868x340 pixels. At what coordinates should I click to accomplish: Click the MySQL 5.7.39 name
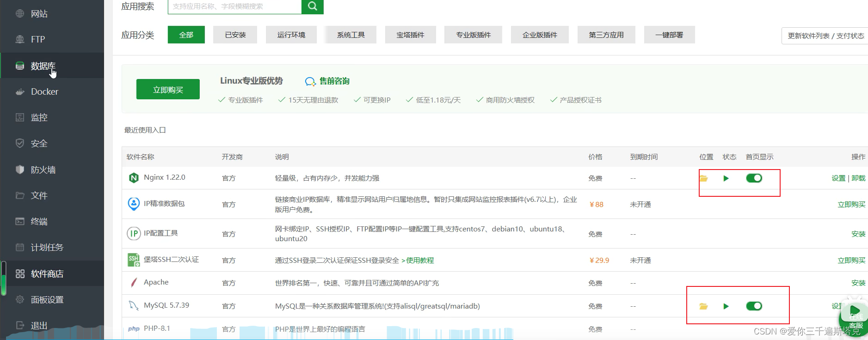pyautogui.click(x=166, y=305)
